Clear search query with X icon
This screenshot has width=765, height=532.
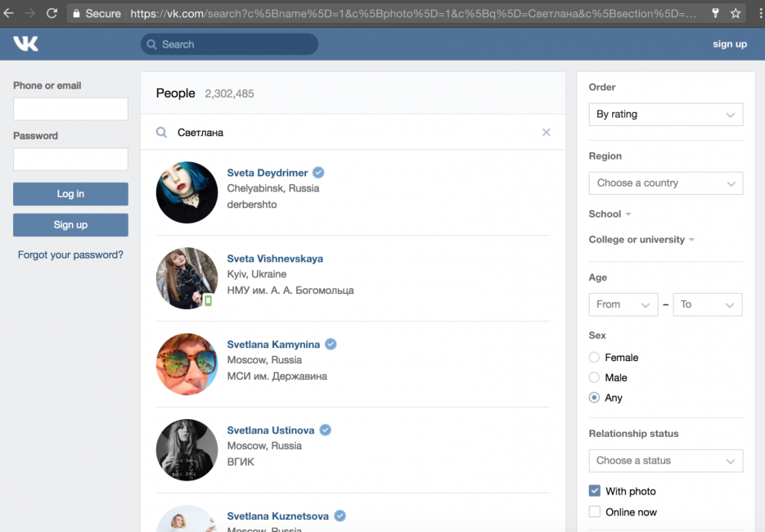click(x=547, y=133)
